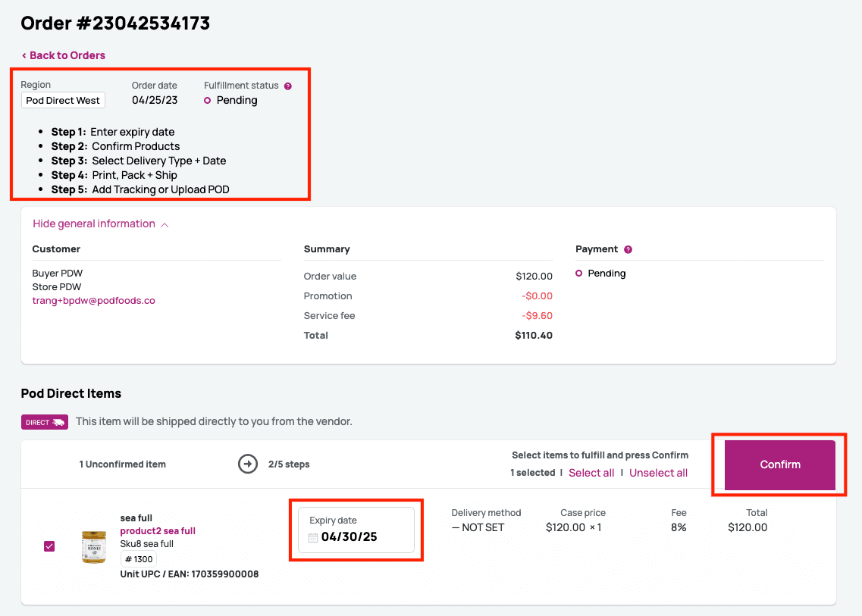
Task: Click the order date 04/25/23
Action: pyautogui.click(x=155, y=101)
